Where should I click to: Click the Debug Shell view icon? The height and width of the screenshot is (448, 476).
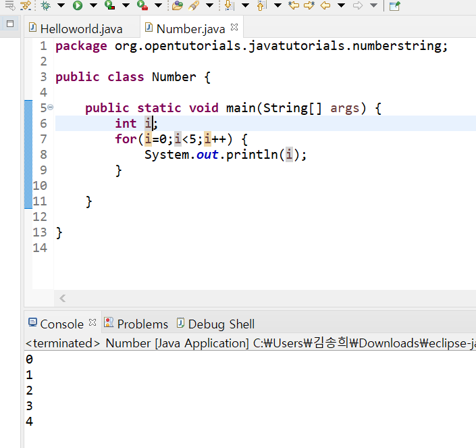(181, 322)
